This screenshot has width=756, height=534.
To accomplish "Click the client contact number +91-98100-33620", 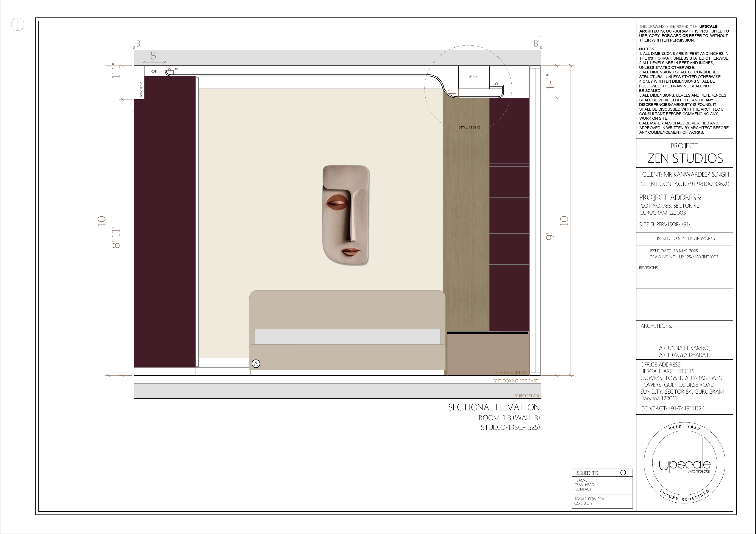I will (708, 184).
